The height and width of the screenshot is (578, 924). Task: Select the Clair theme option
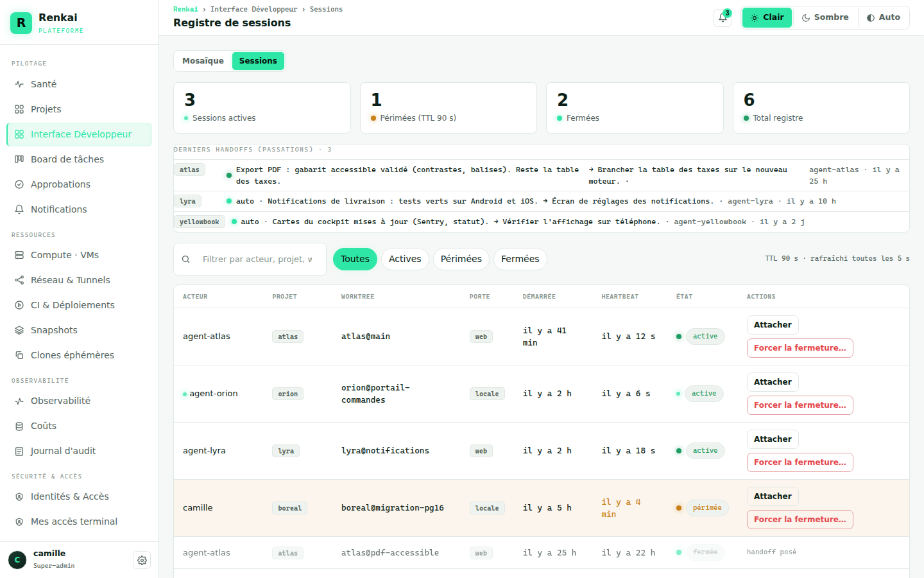767,17
